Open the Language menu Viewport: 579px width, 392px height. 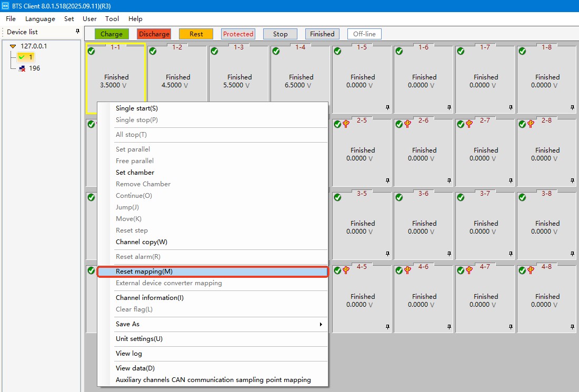[x=40, y=18]
